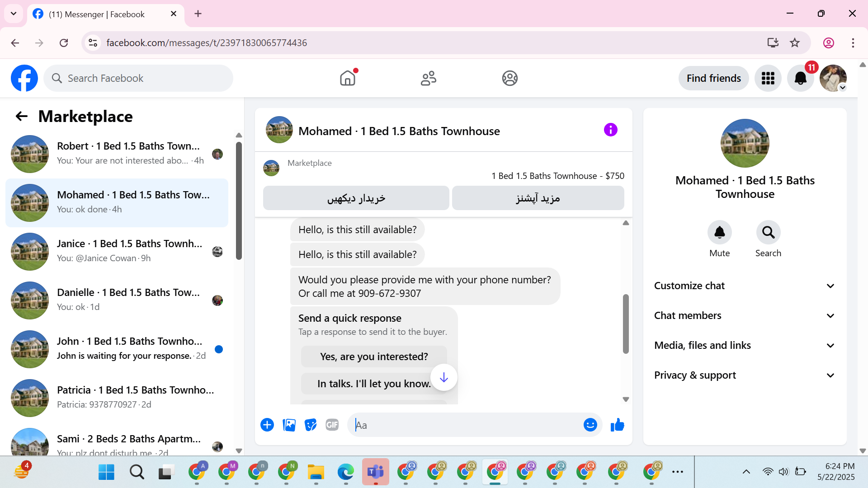Open Robert's townhouse conversation
Screen dimensions: 868x488
[x=117, y=154]
